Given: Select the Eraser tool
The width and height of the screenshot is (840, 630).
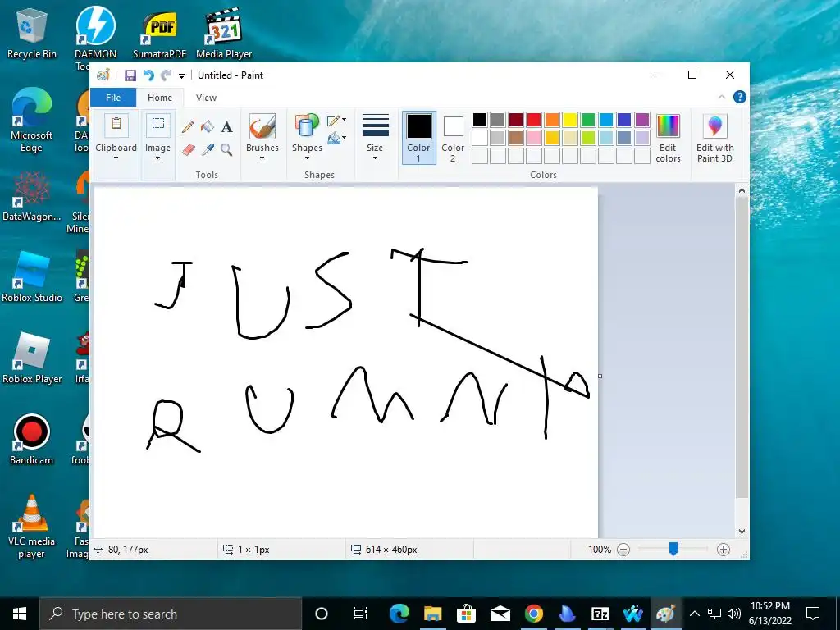Looking at the screenshot, I should [x=188, y=149].
